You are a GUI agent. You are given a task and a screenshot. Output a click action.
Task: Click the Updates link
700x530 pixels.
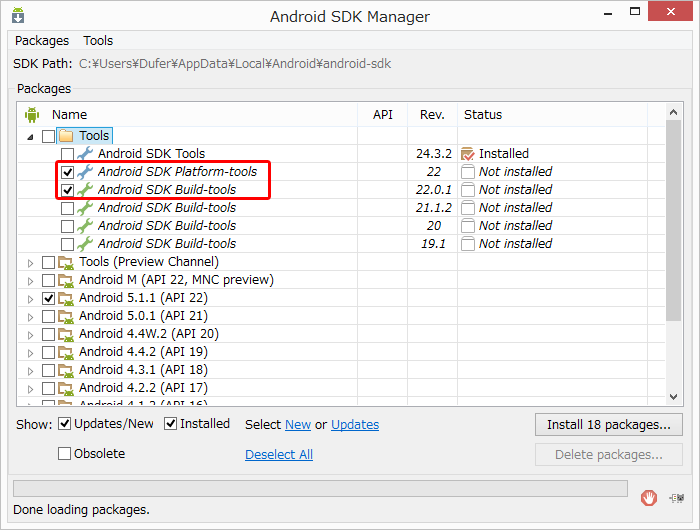[355, 425]
